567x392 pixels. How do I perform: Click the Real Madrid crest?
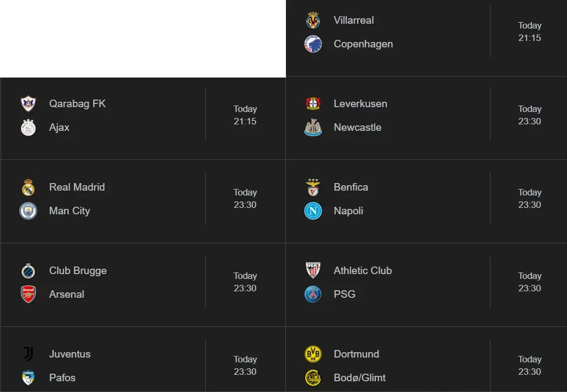28,187
